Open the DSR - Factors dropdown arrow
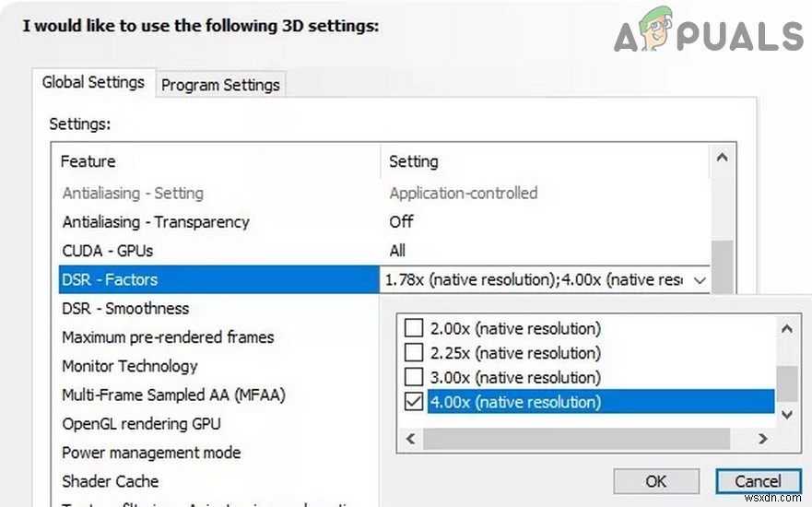 point(700,280)
